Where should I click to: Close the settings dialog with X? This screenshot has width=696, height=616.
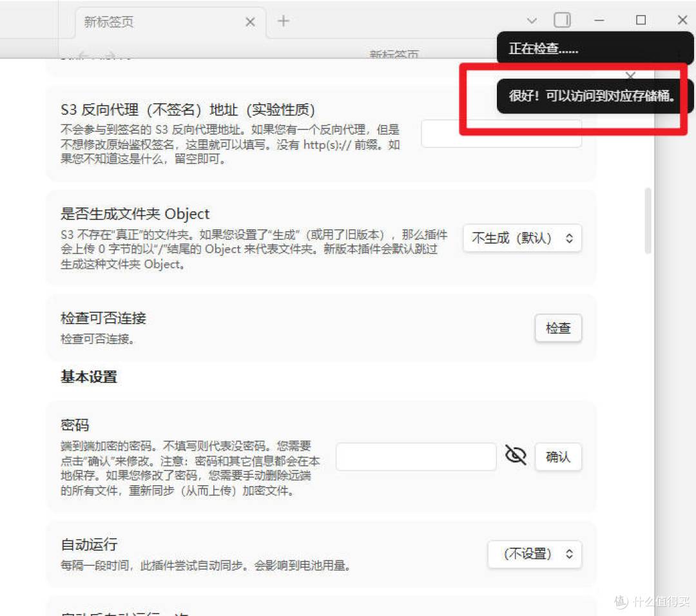630,75
